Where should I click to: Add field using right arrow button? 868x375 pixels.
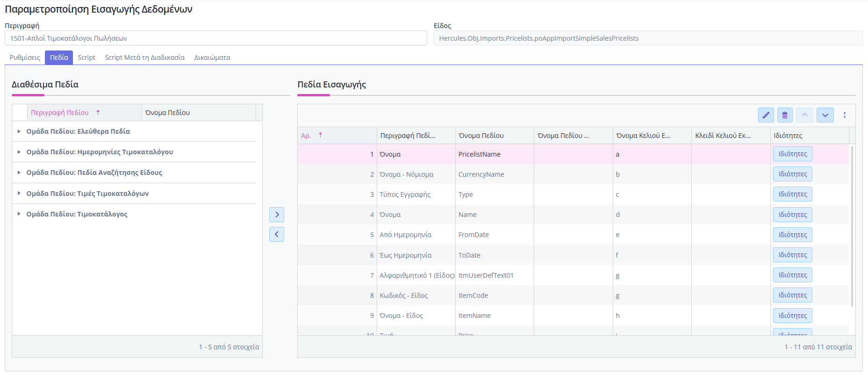pos(277,215)
